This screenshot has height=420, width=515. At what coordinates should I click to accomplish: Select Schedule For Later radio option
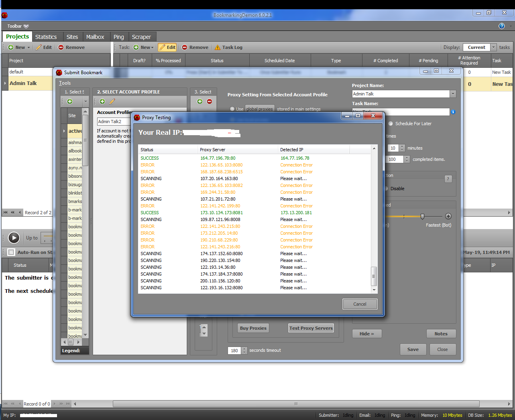(391, 124)
